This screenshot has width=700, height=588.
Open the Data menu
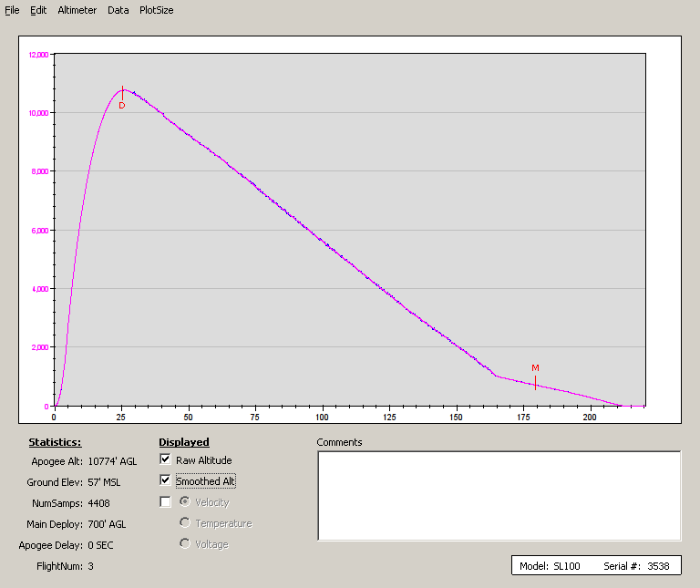pyautogui.click(x=118, y=10)
